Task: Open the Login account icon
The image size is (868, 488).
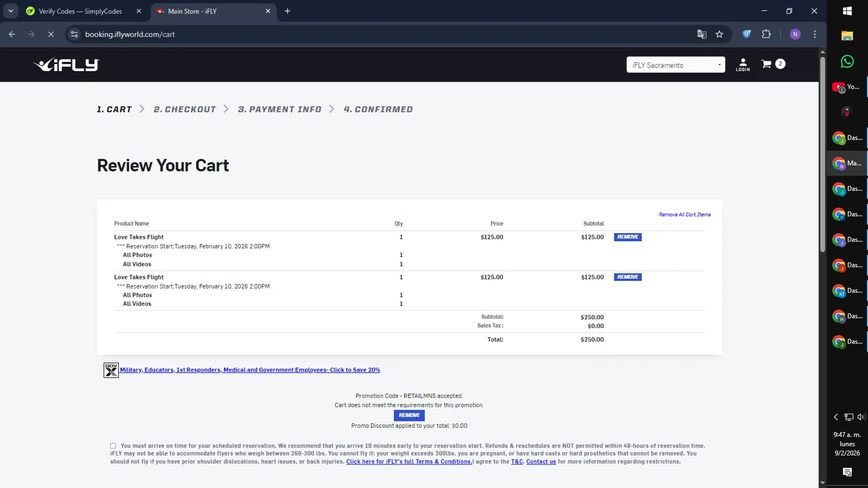Action: click(x=743, y=65)
